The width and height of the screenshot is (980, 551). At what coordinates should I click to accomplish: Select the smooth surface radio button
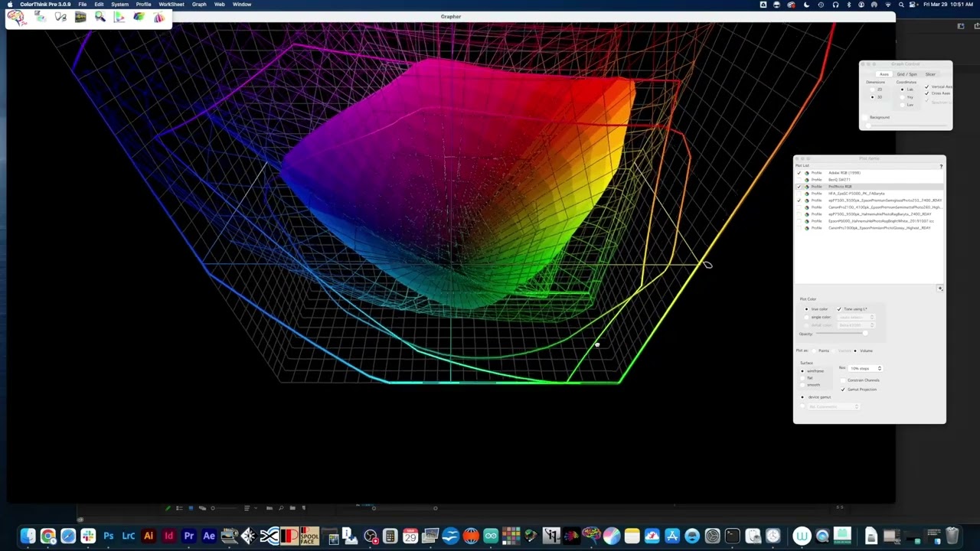click(x=802, y=385)
